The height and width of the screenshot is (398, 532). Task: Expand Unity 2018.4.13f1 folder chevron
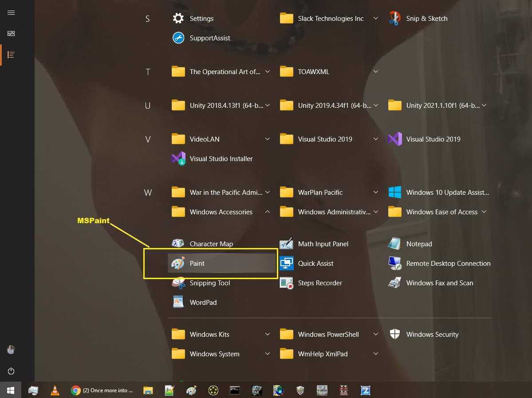tap(268, 105)
